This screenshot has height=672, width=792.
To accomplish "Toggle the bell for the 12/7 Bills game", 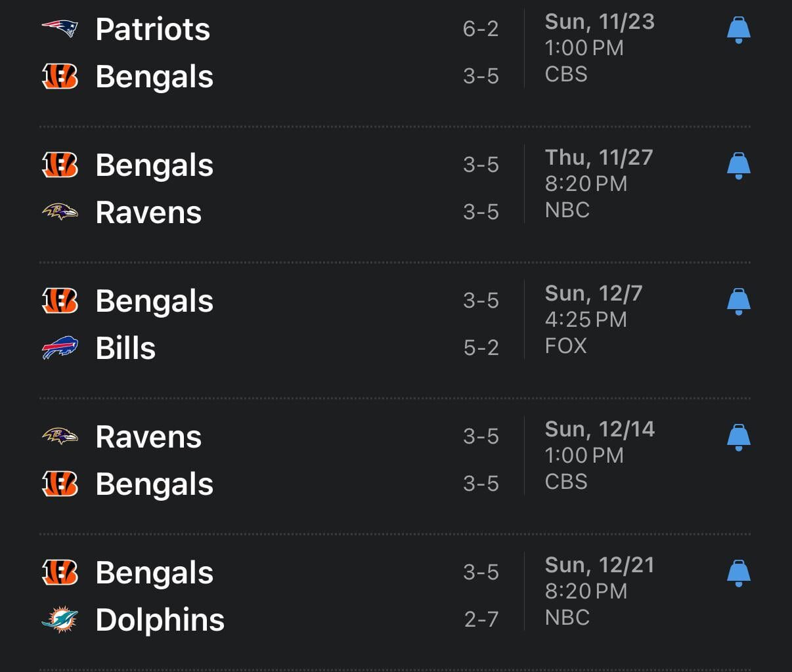I will pyautogui.click(x=738, y=301).
